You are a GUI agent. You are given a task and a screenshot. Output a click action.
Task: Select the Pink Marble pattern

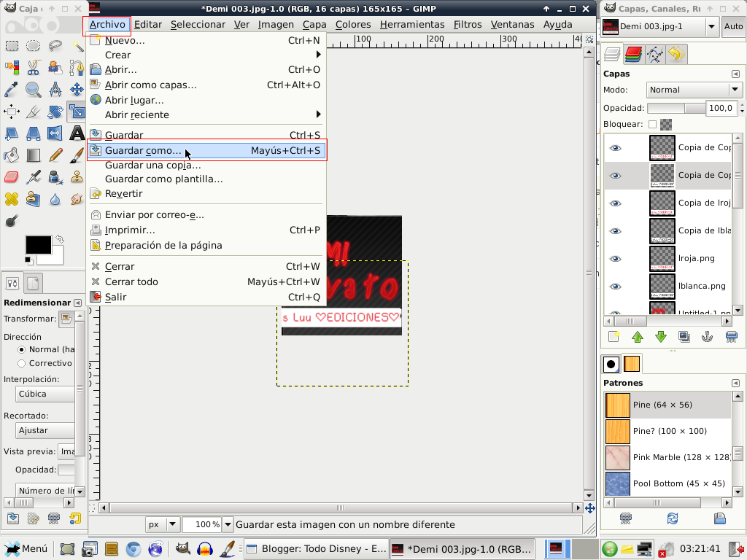(x=667, y=457)
